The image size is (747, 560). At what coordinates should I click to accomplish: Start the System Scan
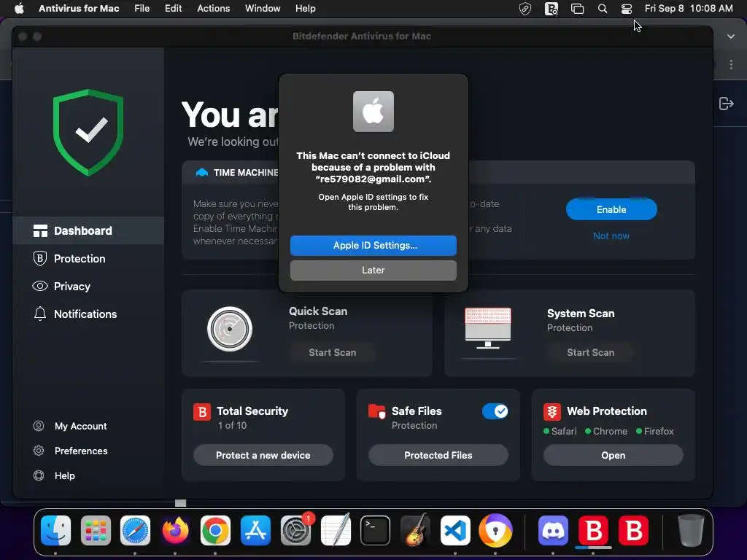[591, 352]
